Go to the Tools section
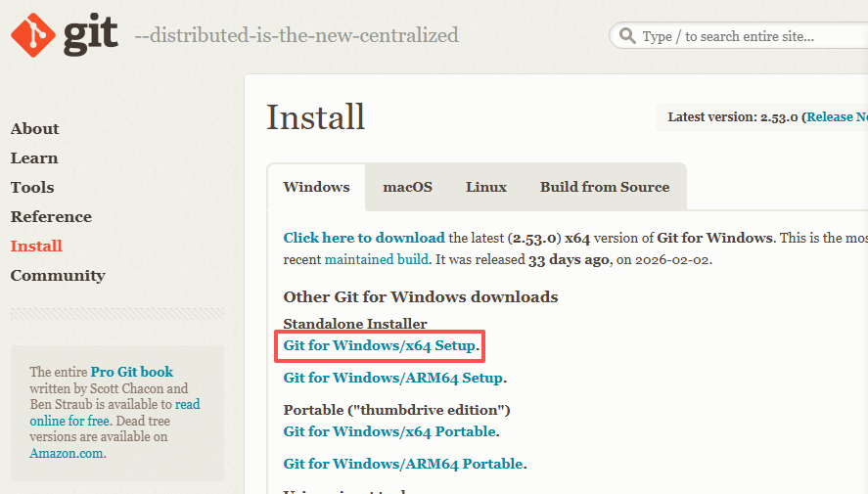 point(32,187)
